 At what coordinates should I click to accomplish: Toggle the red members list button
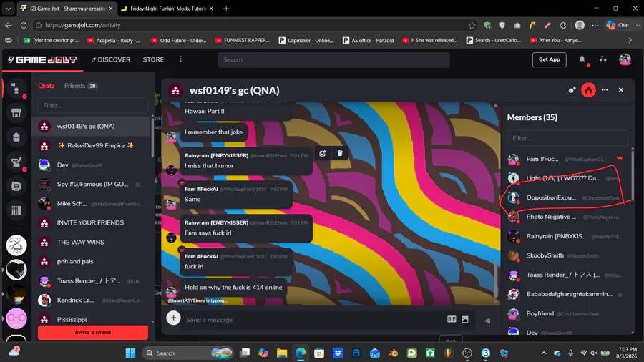(x=589, y=90)
